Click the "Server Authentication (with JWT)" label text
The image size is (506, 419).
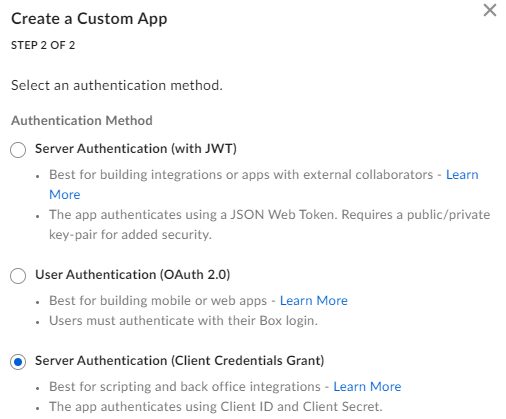[136, 149]
